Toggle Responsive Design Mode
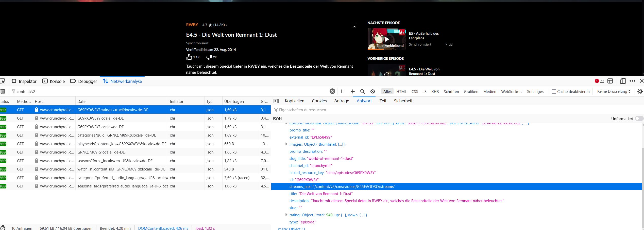The height and width of the screenshot is (230, 644). point(622,81)
